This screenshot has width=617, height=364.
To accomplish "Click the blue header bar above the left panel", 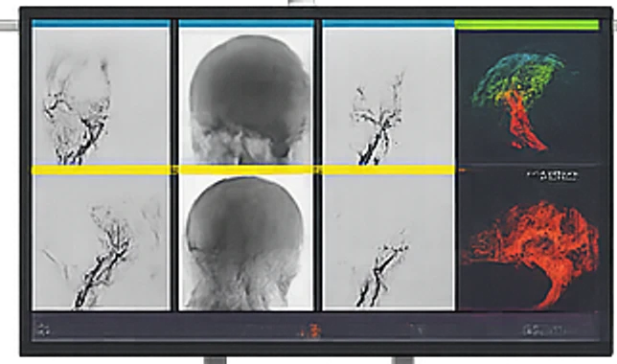I will coord(102,24).
